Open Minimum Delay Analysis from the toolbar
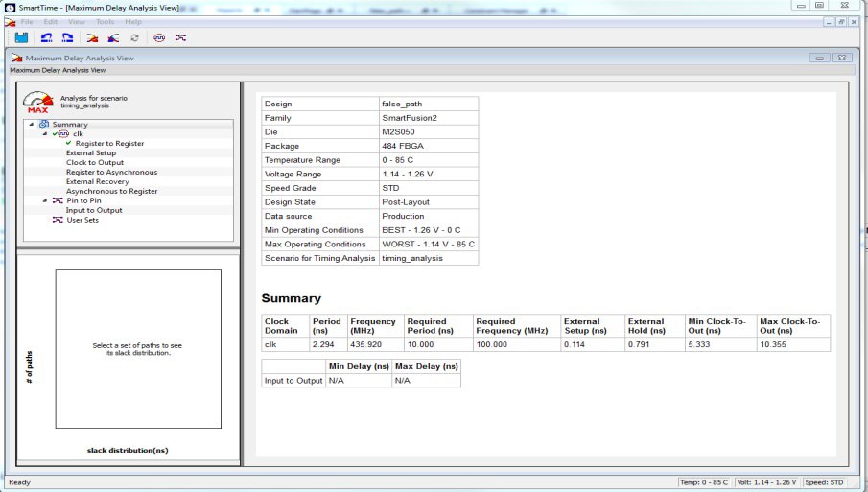Viewport: 868px width, 492px height. [x=113, y=38]
